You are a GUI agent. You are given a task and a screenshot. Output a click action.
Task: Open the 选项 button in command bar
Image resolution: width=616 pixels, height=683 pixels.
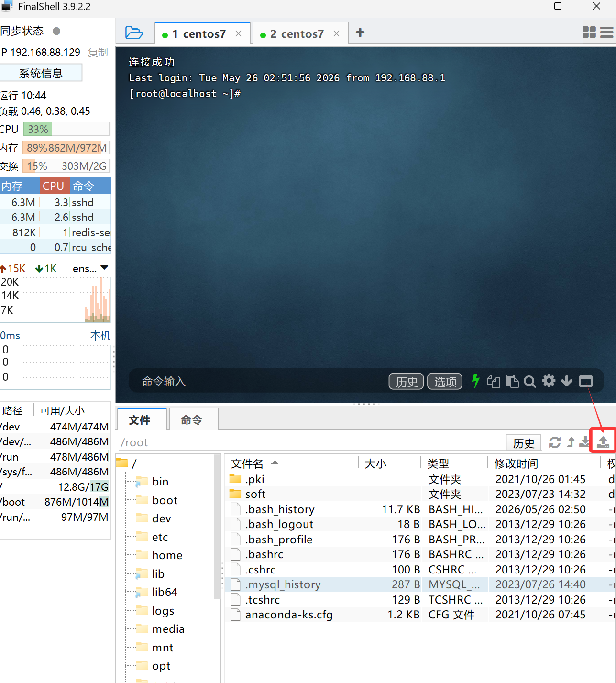point(445,382)
